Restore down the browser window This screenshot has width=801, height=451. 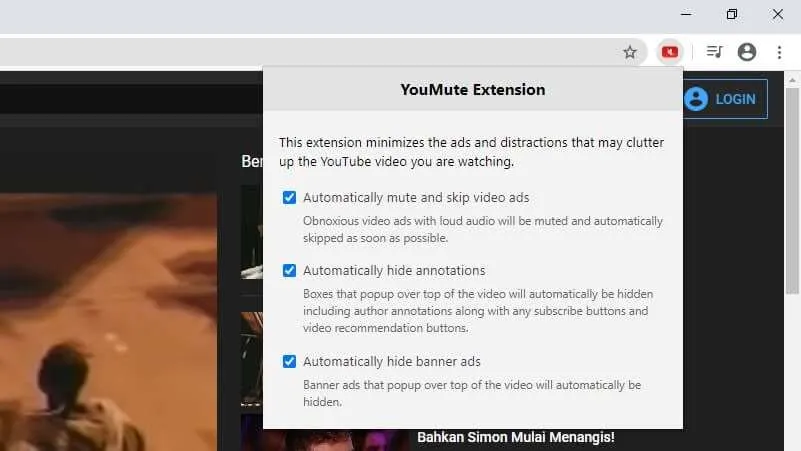(x=732, y=14)
